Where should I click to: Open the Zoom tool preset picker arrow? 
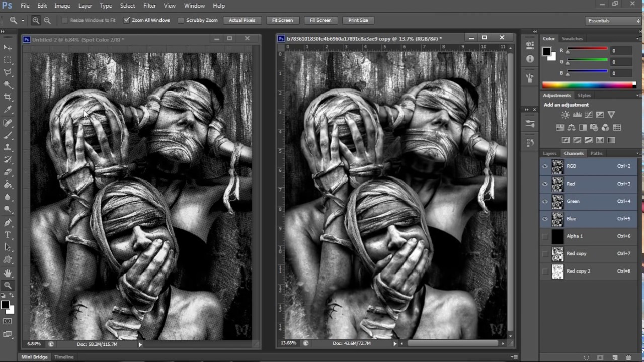click(23, 21)
